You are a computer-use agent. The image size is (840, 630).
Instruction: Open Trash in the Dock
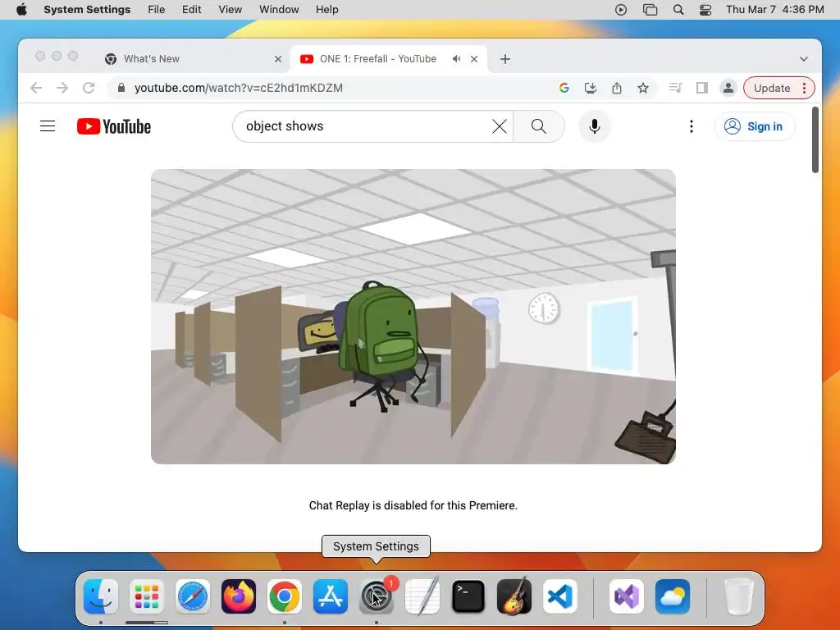click(739, 596)
